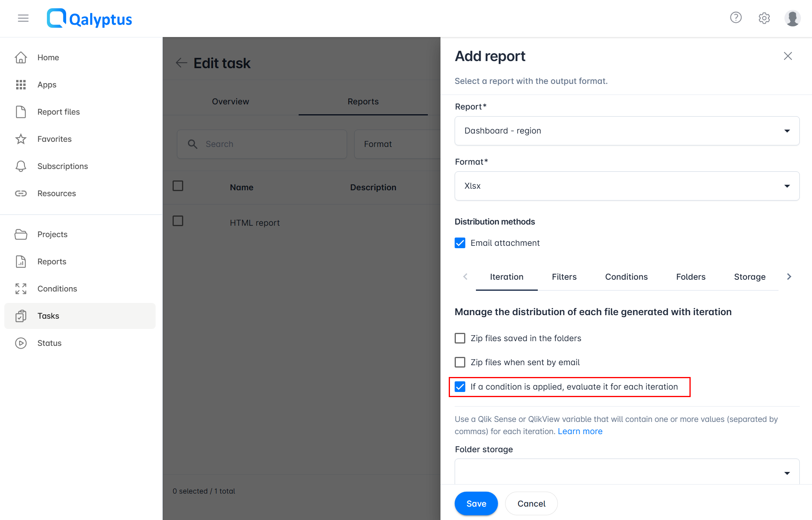Open the user profile avatar

(x=792, y=18)
